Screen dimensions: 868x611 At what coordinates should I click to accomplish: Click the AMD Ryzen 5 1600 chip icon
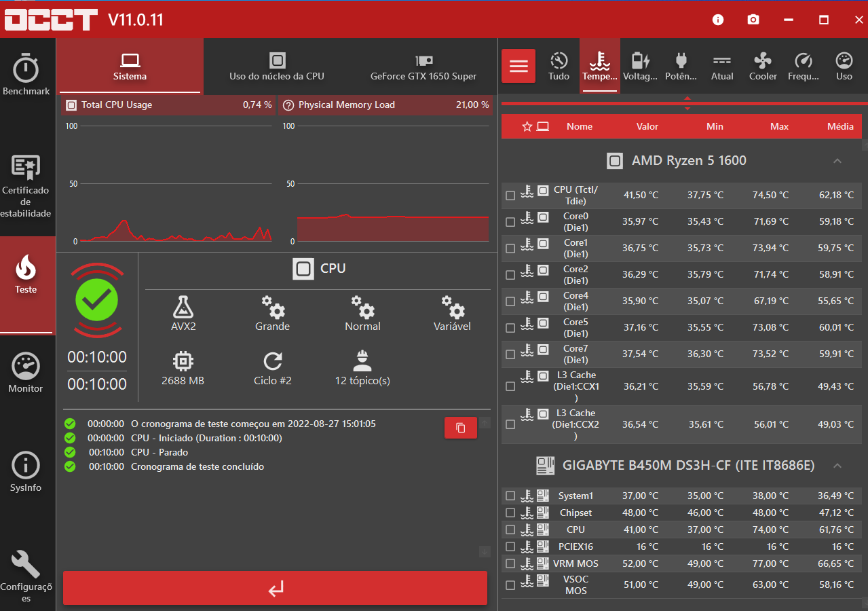pos(615,161)
